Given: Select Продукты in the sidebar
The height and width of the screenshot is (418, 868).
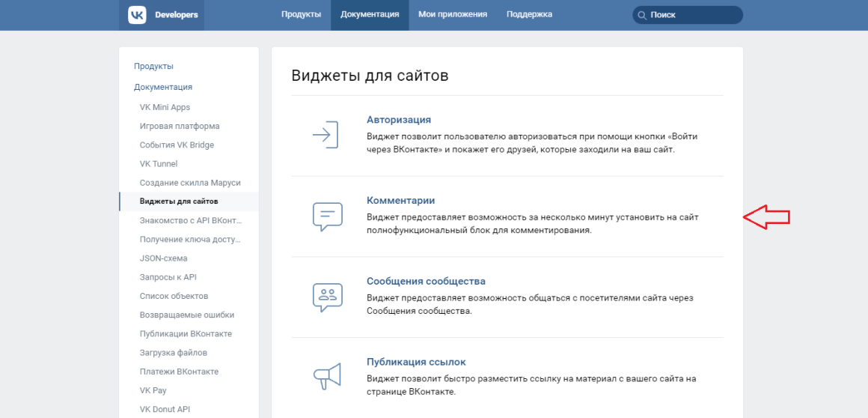Looking at the screenshot, I should click(153, 66).
